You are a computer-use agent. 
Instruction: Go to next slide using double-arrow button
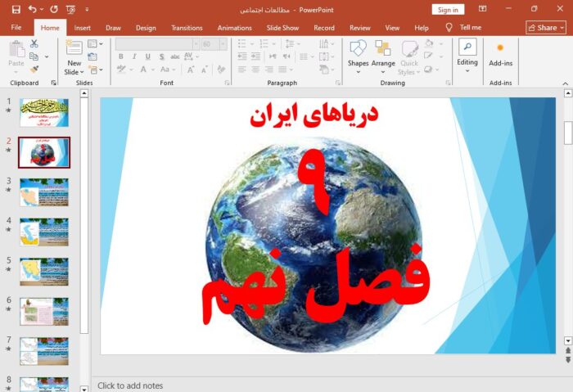[x=568, y=361]
